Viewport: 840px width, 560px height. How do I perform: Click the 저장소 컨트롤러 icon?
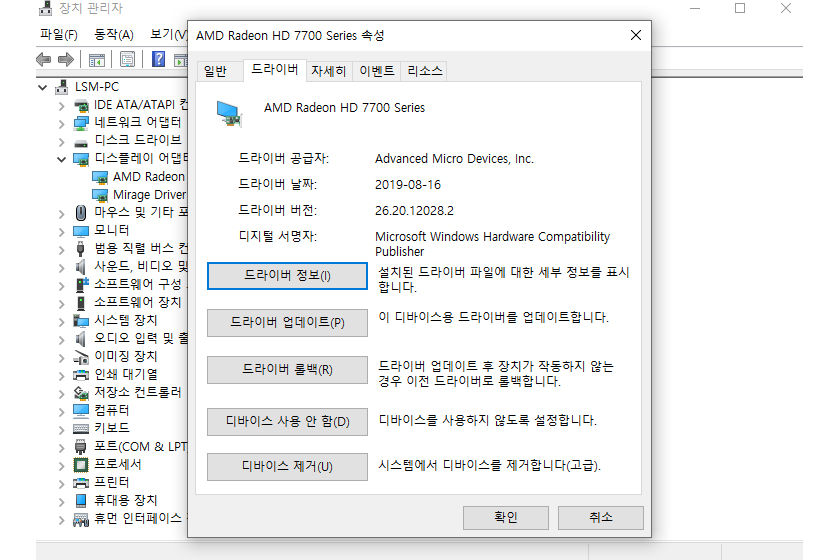click(81, 393)
